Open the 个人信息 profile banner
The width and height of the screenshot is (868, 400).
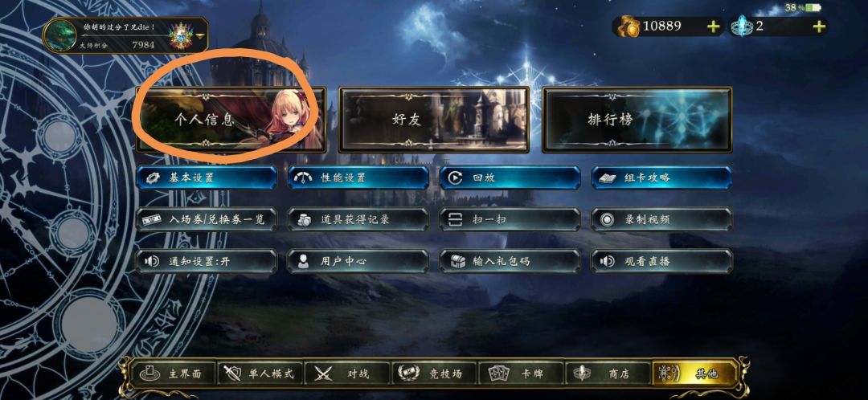coord(231,119)
